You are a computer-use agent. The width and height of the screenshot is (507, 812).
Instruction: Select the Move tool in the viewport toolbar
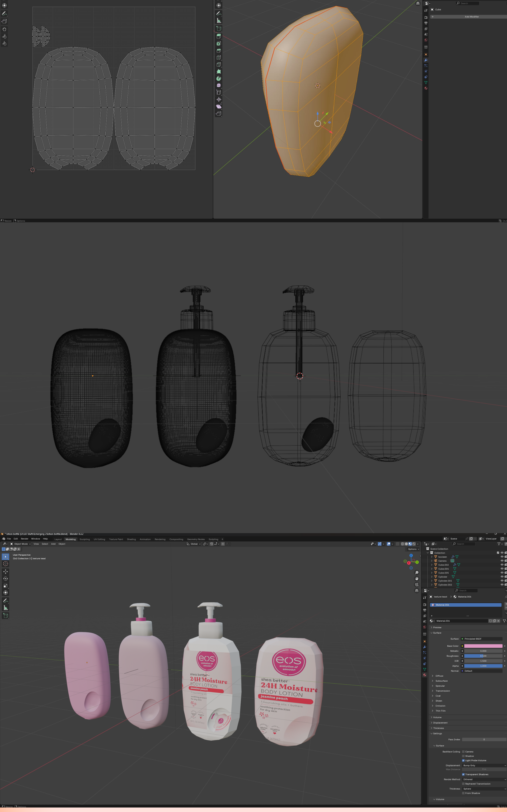pyautogui.click(x=5, y=571)
